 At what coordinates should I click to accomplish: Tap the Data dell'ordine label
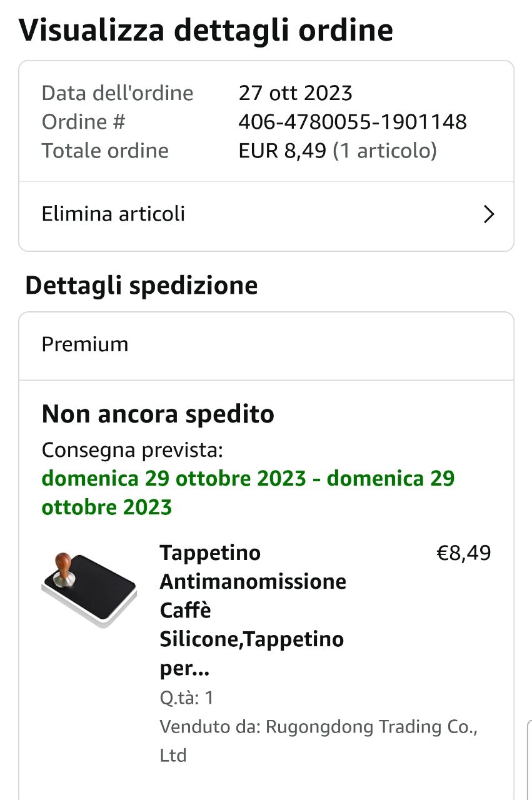click(117, 93)
